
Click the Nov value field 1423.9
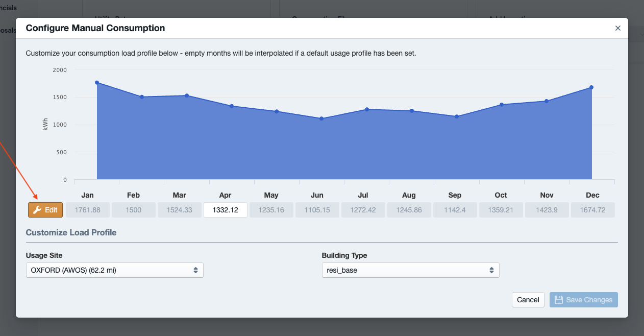[547, 210]
